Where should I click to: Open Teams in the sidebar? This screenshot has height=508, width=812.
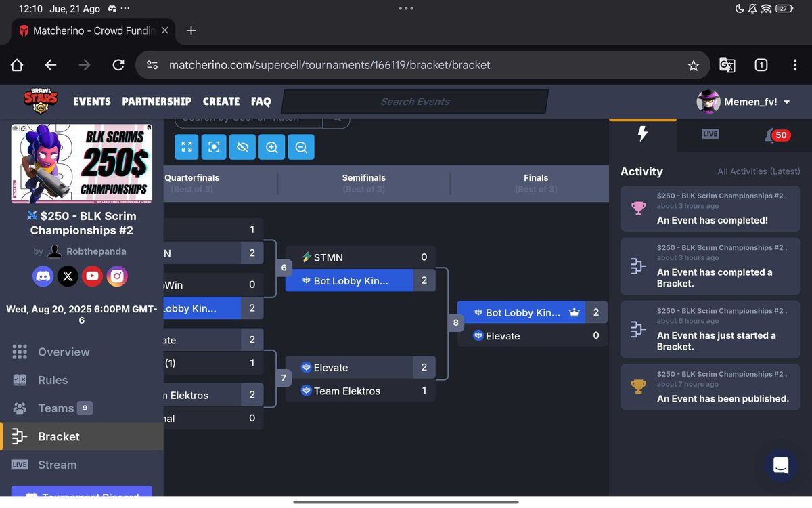[x=81, y=408]
